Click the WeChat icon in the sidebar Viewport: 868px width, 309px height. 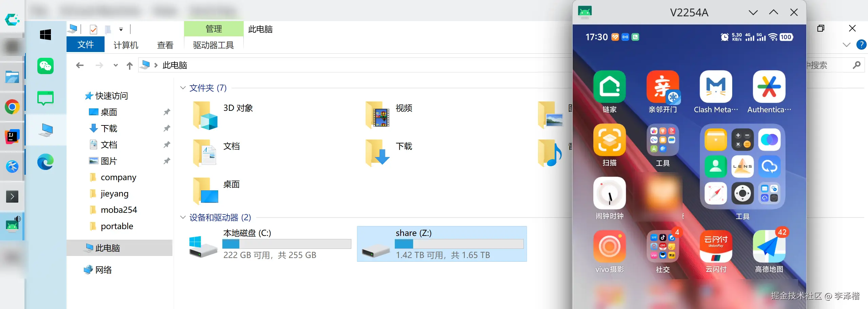pyautogui.click(x=45, y=66)
